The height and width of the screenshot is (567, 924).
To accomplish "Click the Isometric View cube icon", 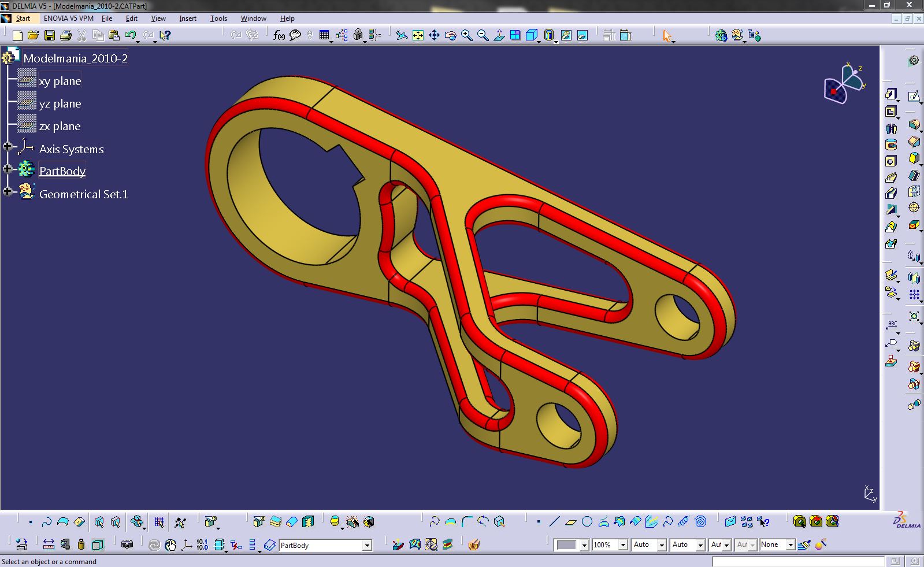I will pyautogui.click(x=531, y=35).
